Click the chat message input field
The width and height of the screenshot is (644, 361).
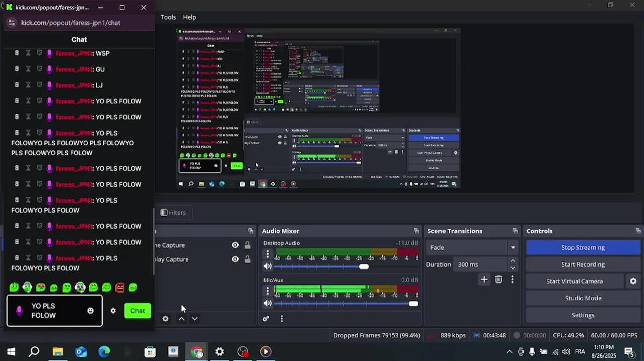click(54, 311)
